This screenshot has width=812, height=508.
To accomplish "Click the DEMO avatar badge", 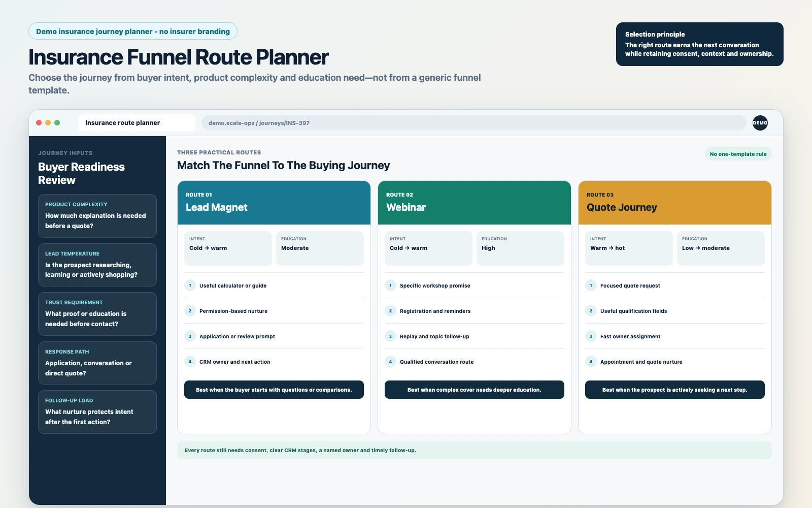I will pyautogui.click(x=760, y=123).
